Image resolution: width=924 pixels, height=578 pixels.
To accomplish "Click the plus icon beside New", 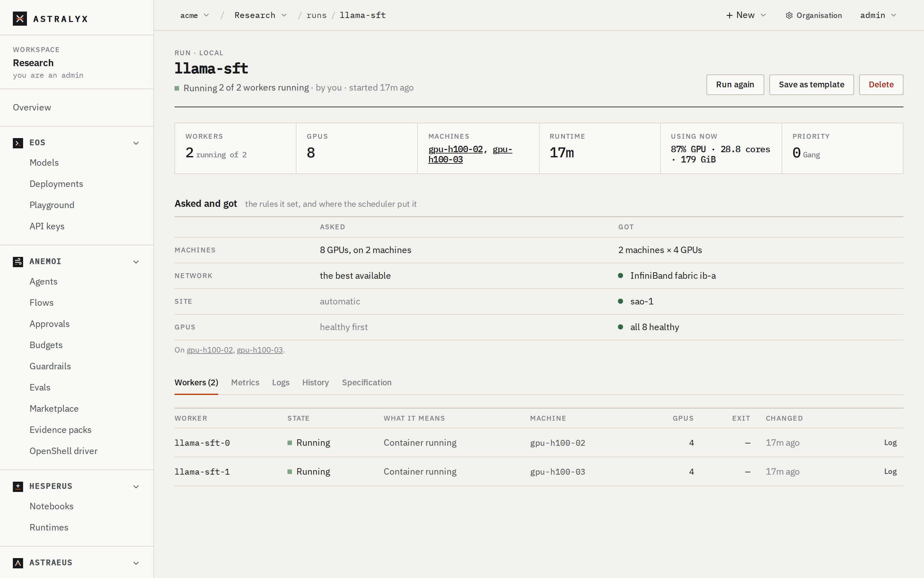I will [729, 15].
